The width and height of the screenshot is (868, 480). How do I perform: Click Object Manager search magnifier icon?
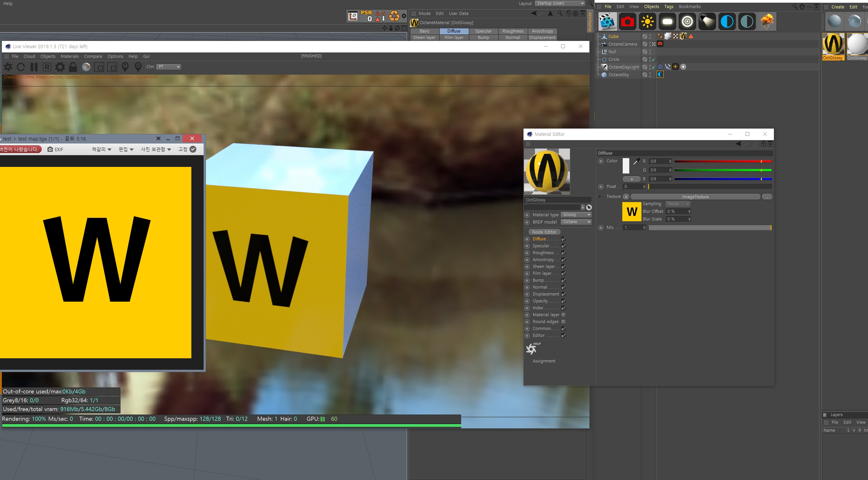(x=795, y=7)
